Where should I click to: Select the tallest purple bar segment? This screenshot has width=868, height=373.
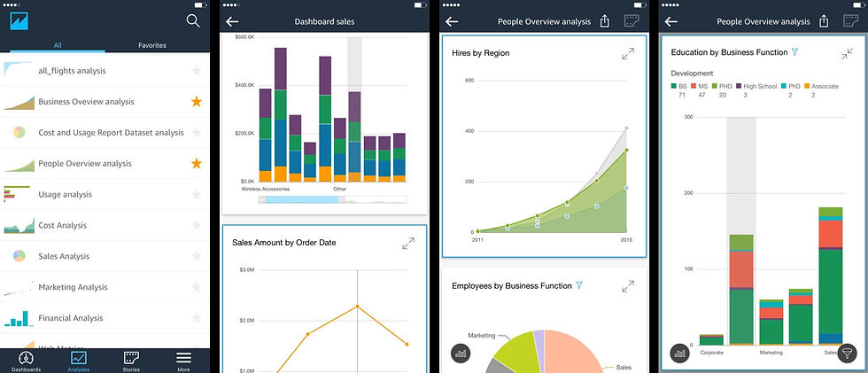(281, 68)
